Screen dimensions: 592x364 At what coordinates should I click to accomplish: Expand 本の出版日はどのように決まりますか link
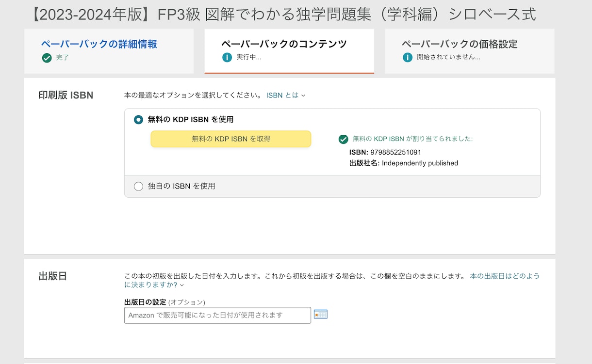(x=332, y=281)
